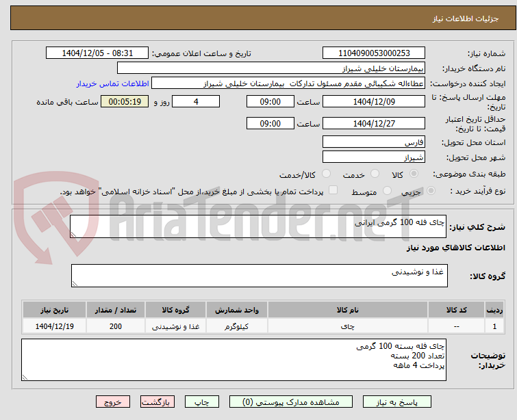517x420 pixels.
Task: Click the remaining days field showing 4
Action: (196, 101)
